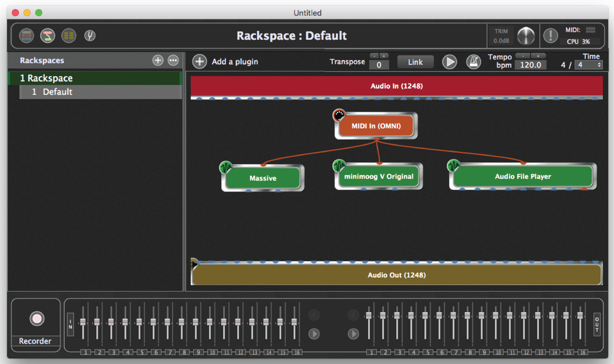Click the time signature numerator 4

click(563, 65)
